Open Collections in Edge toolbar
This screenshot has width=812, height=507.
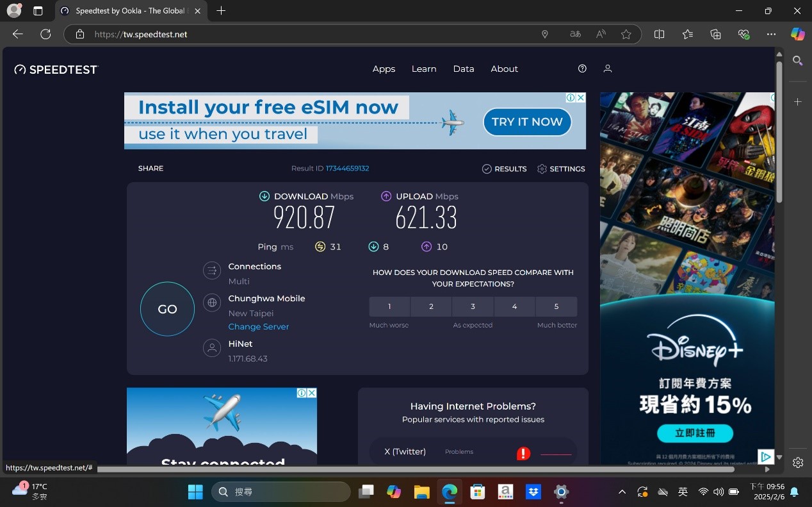pos(716,35)
